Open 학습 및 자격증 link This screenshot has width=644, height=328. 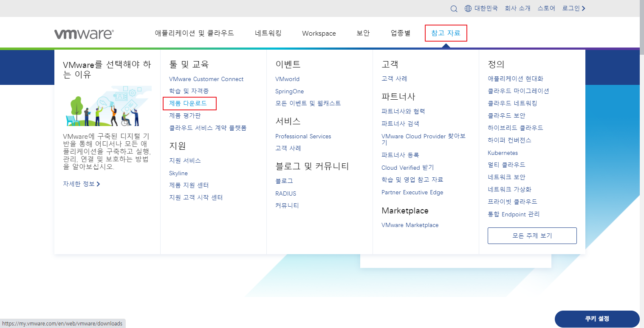point(189,91)
